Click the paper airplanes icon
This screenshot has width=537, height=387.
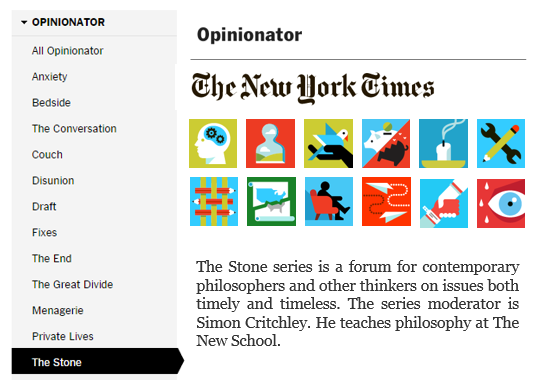pyautogui.click(x=386, y=201)
